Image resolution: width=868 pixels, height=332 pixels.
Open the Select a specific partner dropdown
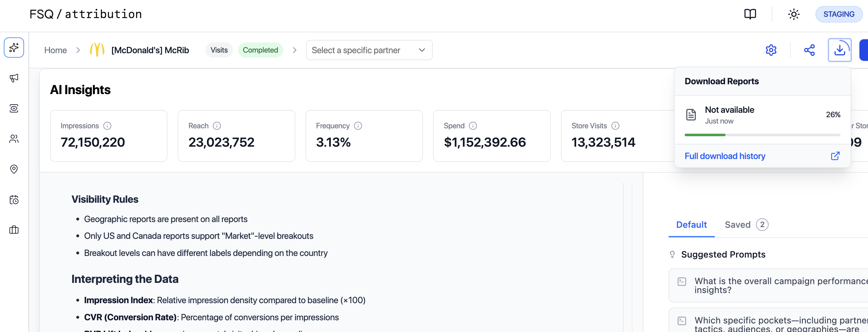[369, 50]
